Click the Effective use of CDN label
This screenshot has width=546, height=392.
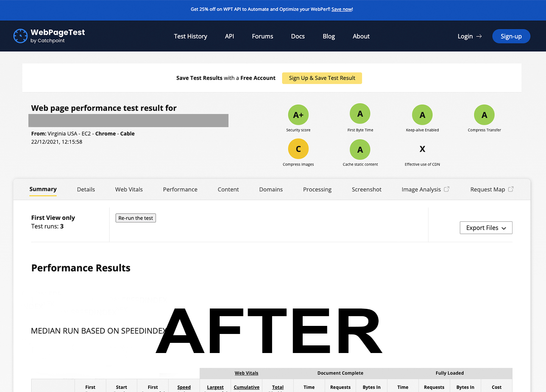tap(422, 164)
